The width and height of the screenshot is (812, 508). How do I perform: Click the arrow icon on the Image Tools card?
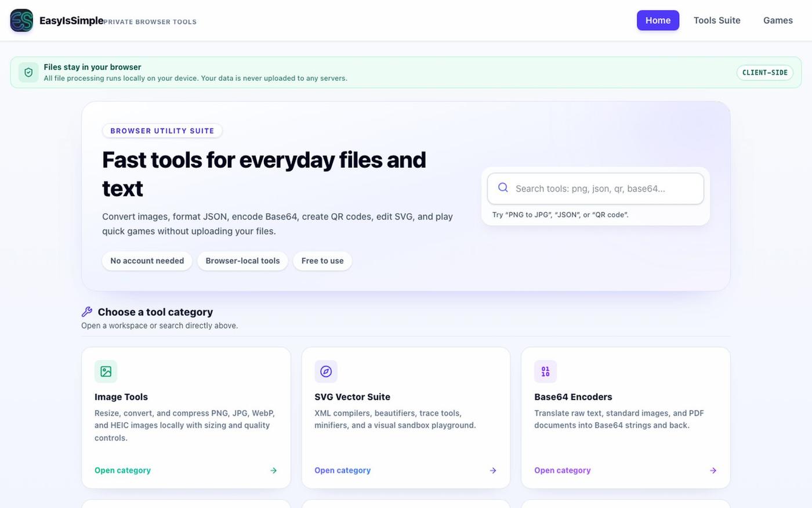pyautogui.click(x=274, y=471)
